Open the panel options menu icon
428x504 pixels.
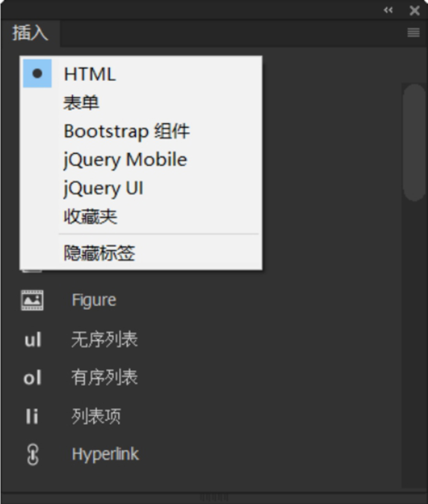tap(413, 32)
